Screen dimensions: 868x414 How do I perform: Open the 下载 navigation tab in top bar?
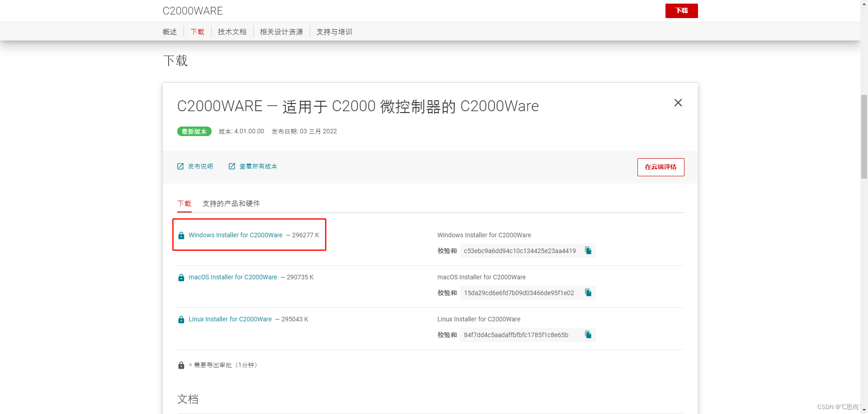(x=198, y=32)
